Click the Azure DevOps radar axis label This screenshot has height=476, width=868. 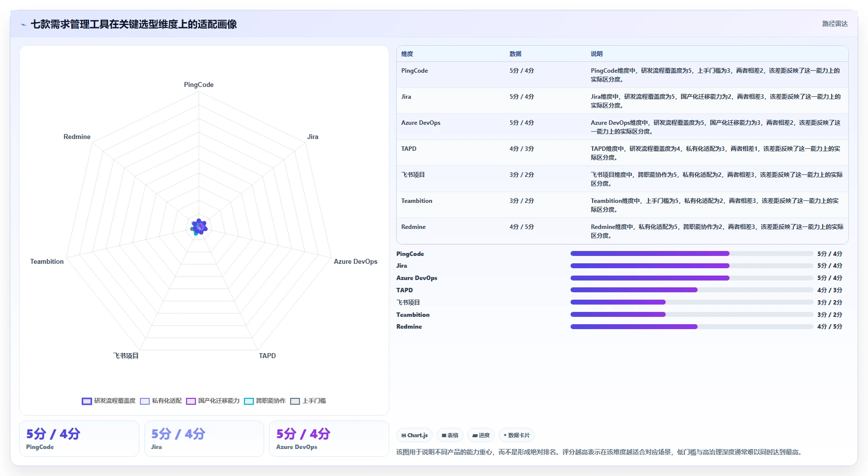point(355,261)
